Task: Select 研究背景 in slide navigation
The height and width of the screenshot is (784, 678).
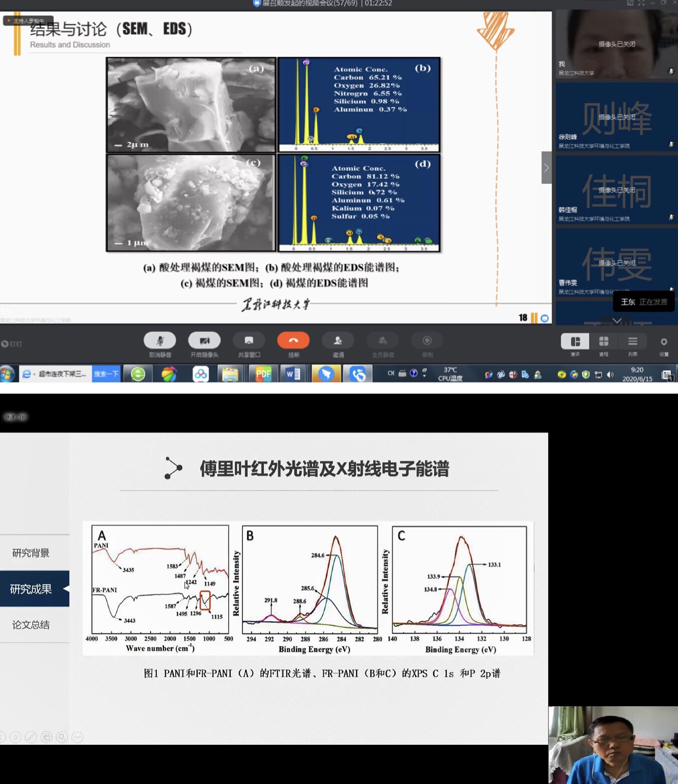Action: (31, 553)
